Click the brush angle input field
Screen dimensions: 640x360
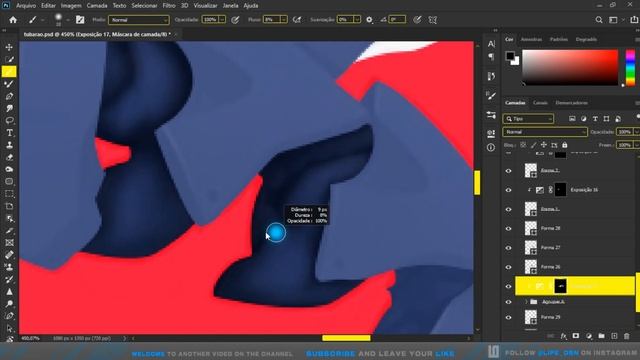click(x=397, y=20)
